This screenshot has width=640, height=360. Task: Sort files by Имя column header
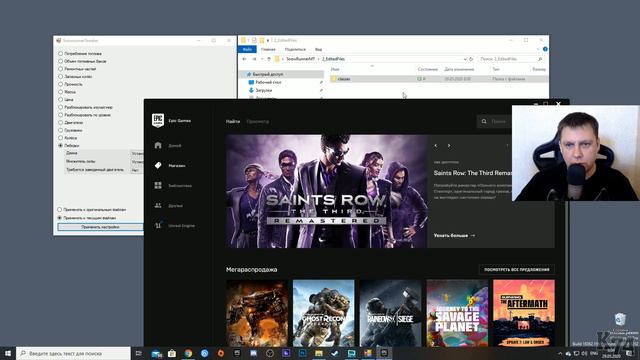335,69
